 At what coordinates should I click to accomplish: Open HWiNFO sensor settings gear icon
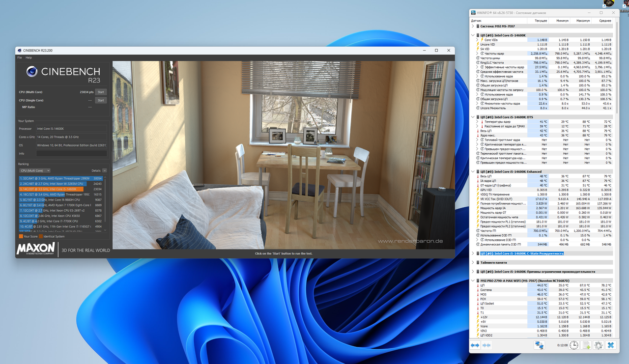[598, 345]
